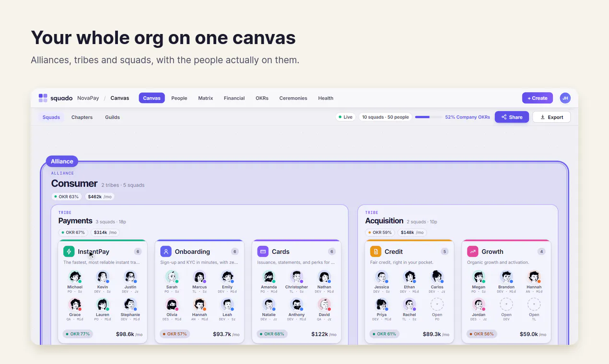Click the squado logo icon

(43, 98)
